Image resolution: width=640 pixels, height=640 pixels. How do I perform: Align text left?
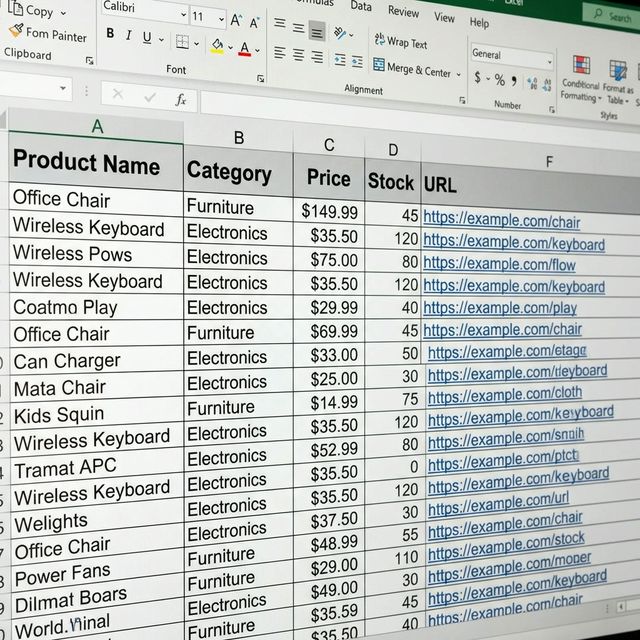click(x=280, y=53)
